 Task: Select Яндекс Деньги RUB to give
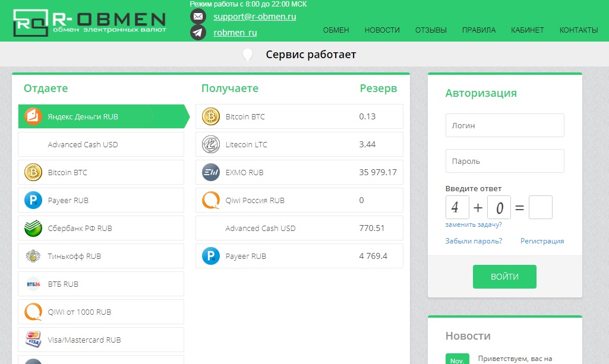tap(104, 116)
